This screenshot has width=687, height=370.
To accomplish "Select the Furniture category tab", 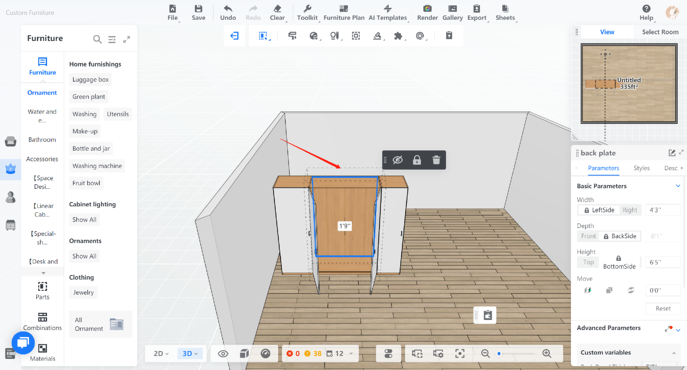I will pyautogui.click(x=42, y=66).
